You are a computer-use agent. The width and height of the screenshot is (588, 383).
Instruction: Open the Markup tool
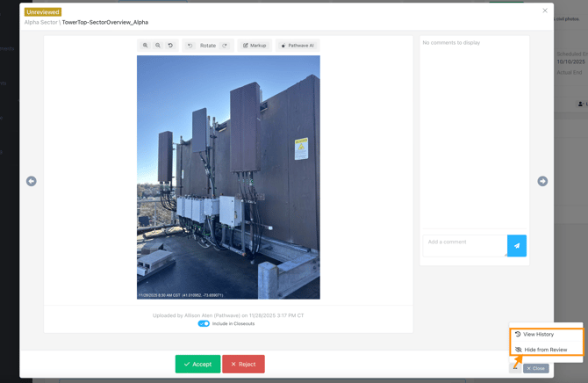coord(255,46)
